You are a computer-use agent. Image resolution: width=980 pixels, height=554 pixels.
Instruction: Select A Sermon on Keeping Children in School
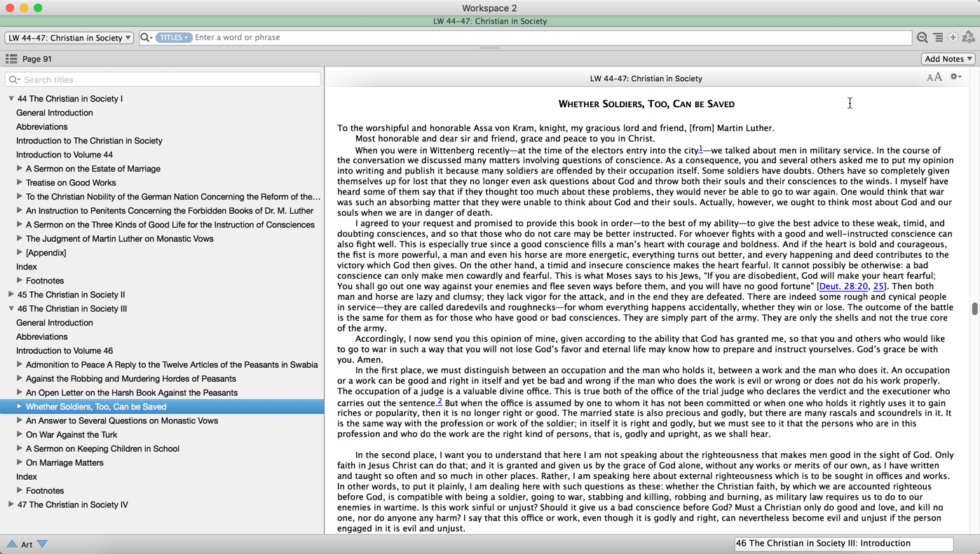click(x=102, y=449)
